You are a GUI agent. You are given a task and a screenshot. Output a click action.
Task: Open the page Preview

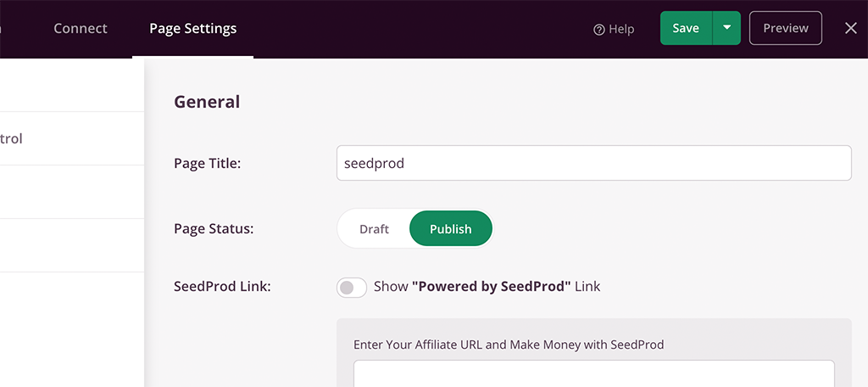click(786, 28)
